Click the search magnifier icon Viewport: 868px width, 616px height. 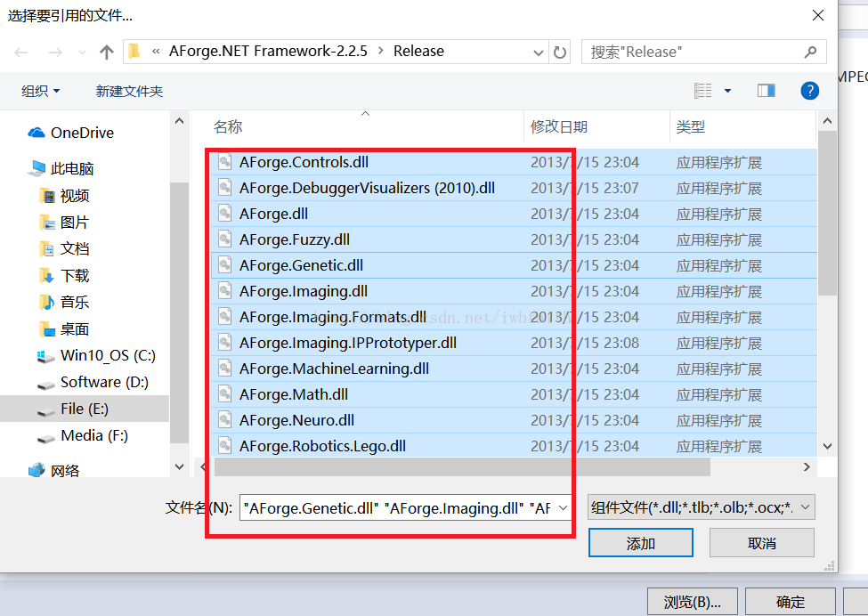click(810, 52)
